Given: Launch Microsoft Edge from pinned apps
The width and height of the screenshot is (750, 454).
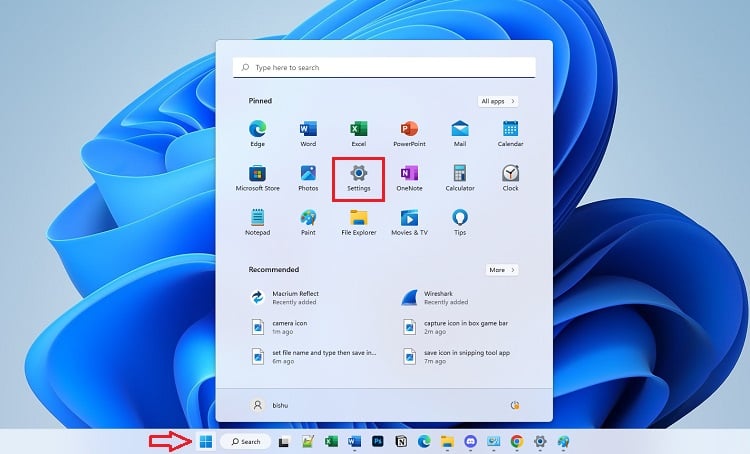Looking at the screenshot, I should [257, 132].
